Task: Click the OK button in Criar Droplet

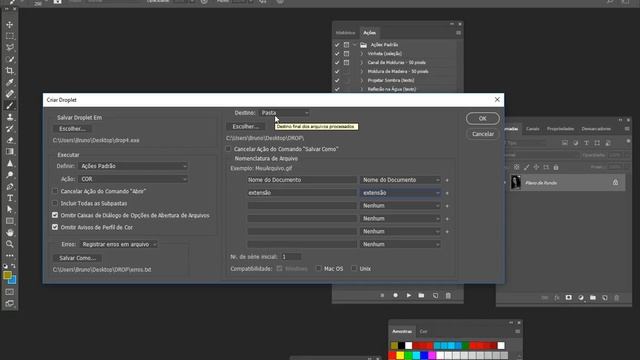Action: click(x=482, y=118)
